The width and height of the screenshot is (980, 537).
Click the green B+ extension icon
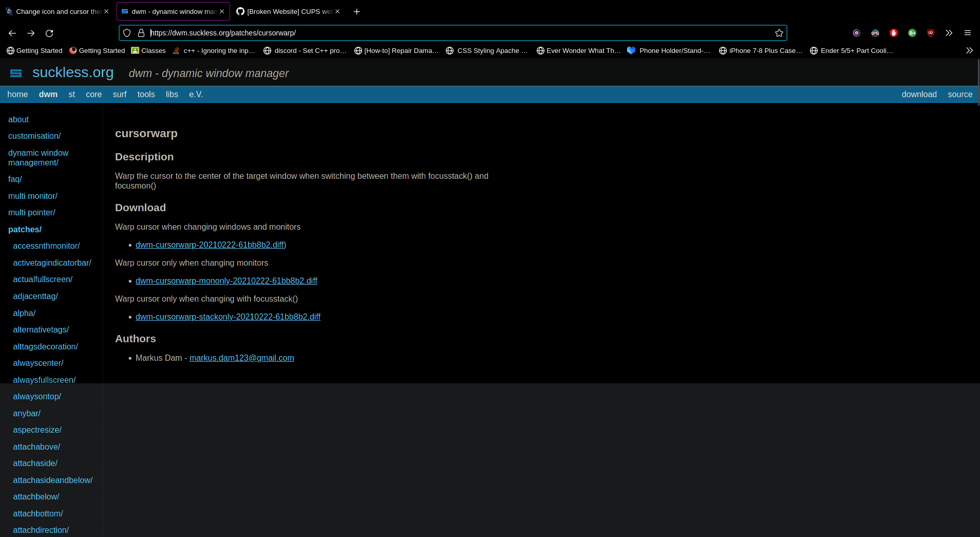click(x=912, y=32)
